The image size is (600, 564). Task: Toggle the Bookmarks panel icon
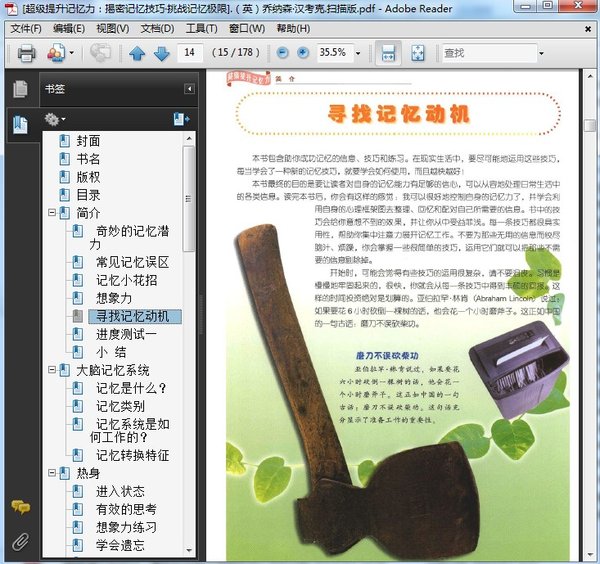tap(21, 125)
